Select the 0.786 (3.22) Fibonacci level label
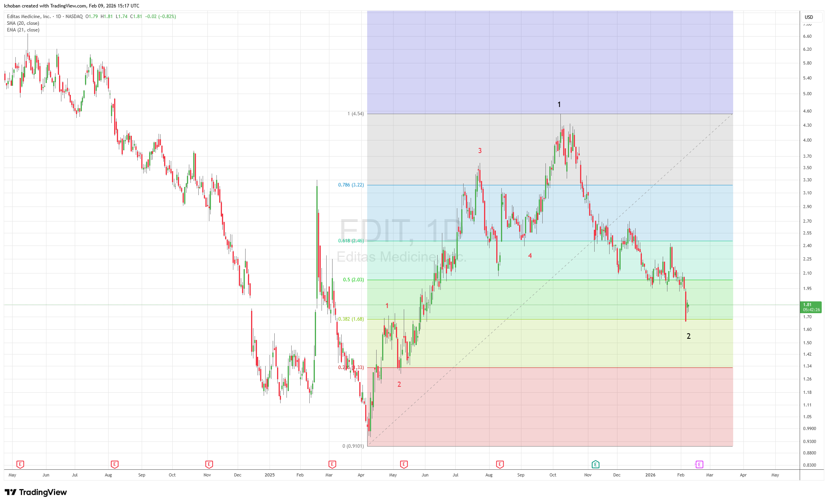This screenshot has height=504, width=828. 351,185
